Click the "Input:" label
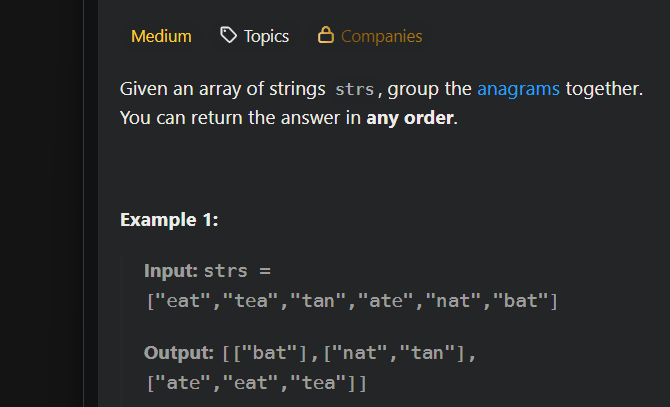 pyautogui.click(x=172, y=270)
